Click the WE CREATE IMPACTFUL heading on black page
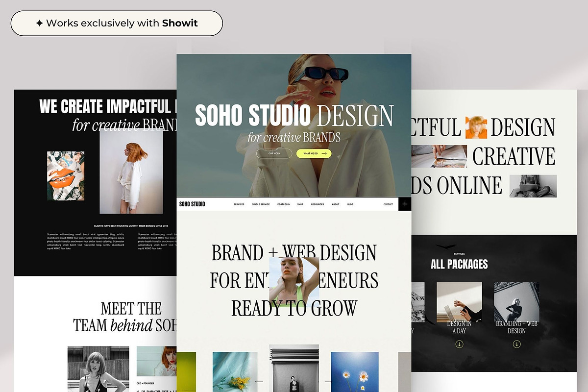 [x=108, y=106]
